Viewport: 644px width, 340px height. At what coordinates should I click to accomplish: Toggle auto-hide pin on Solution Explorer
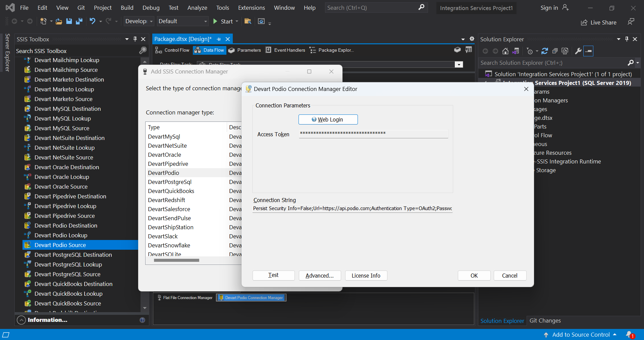(x=627, y=39)
